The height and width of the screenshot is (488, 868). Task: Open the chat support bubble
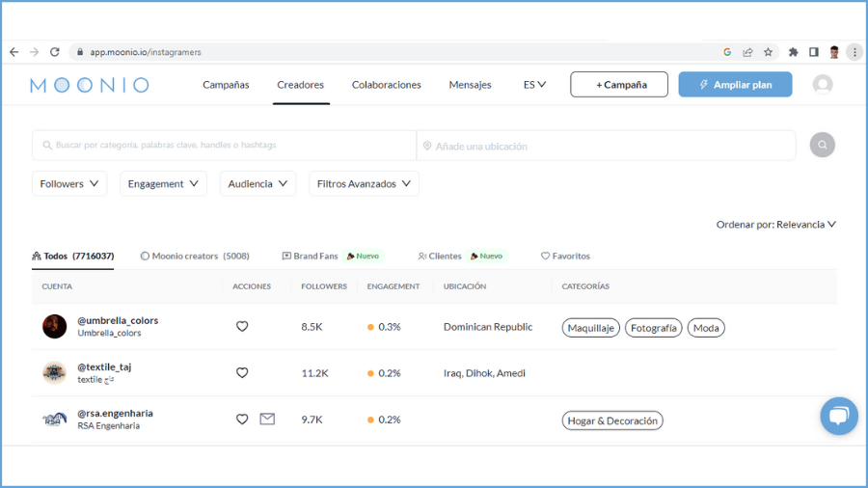839,416
